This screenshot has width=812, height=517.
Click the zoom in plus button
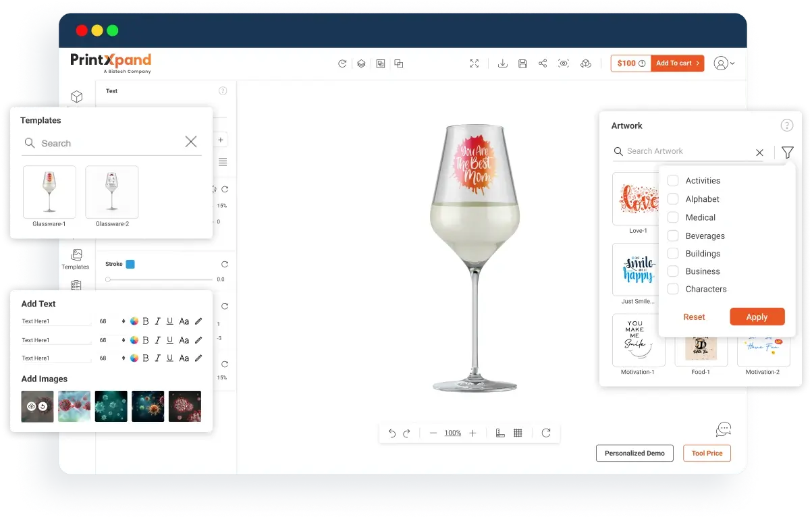(x=472, y=433)
